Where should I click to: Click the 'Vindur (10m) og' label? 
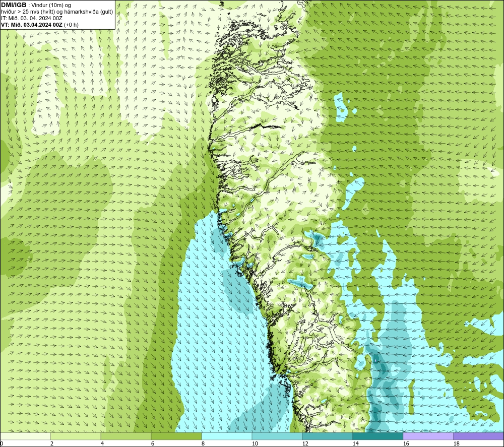pos(51,5)
